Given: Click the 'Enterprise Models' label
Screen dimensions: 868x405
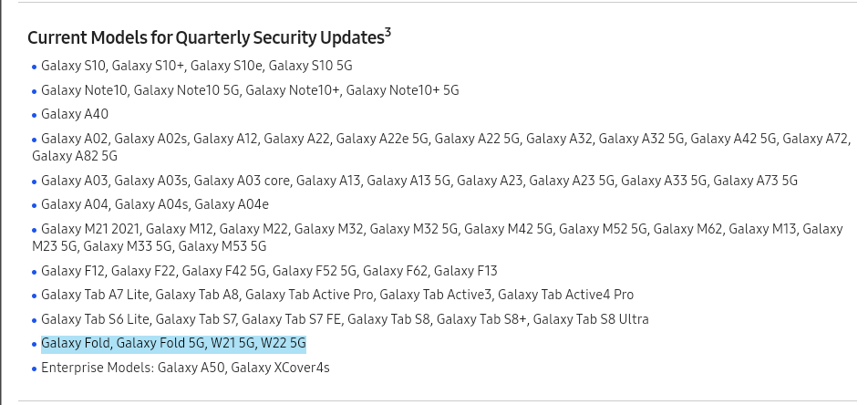Looking at the screenshot, I should point(96,368).
